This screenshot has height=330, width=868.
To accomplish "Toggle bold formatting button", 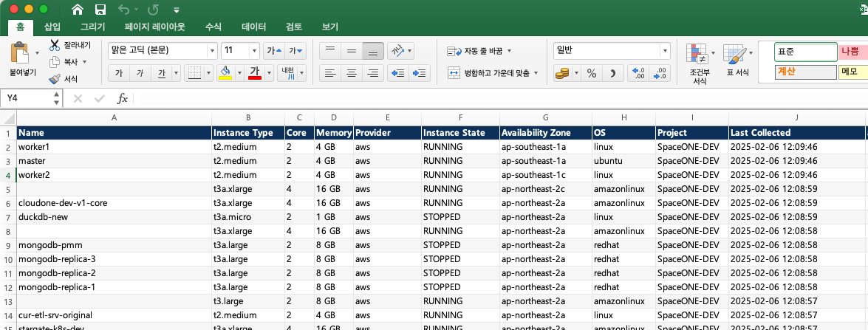I will [118, 73].
